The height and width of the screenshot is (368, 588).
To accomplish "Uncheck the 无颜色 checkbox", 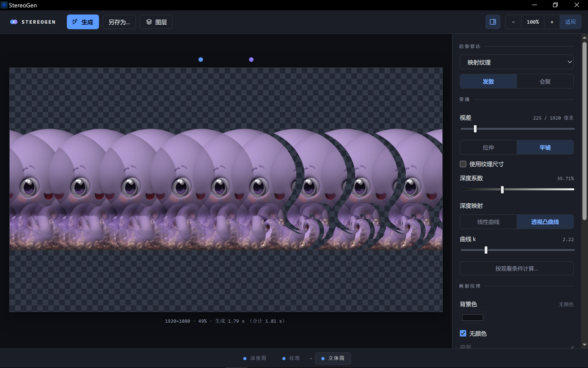I will tap(463, 333).
